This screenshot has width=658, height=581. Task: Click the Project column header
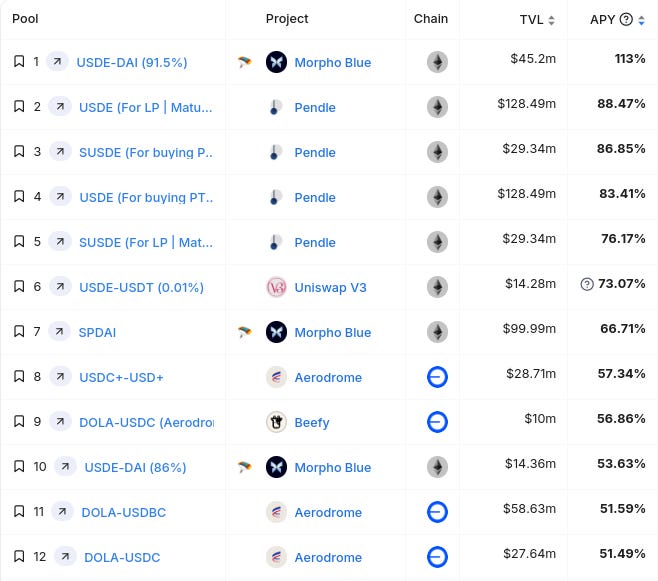[287, 18]
